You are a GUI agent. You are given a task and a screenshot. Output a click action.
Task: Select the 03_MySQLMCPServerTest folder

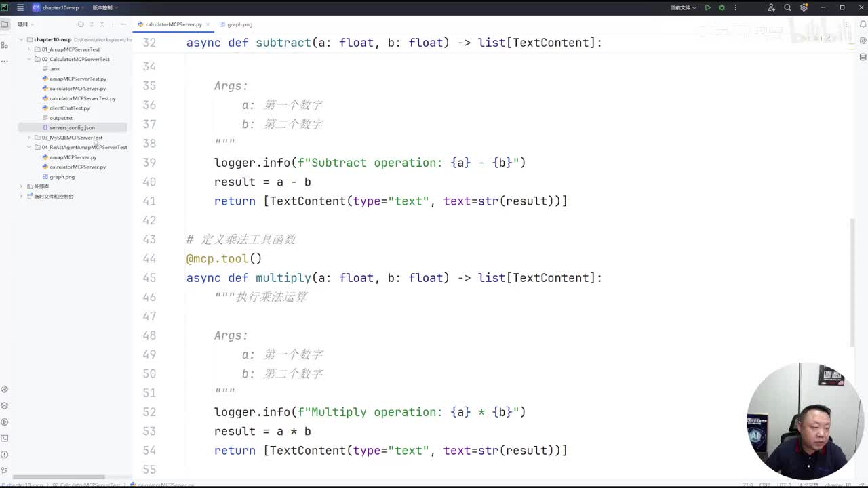[68, 138]
